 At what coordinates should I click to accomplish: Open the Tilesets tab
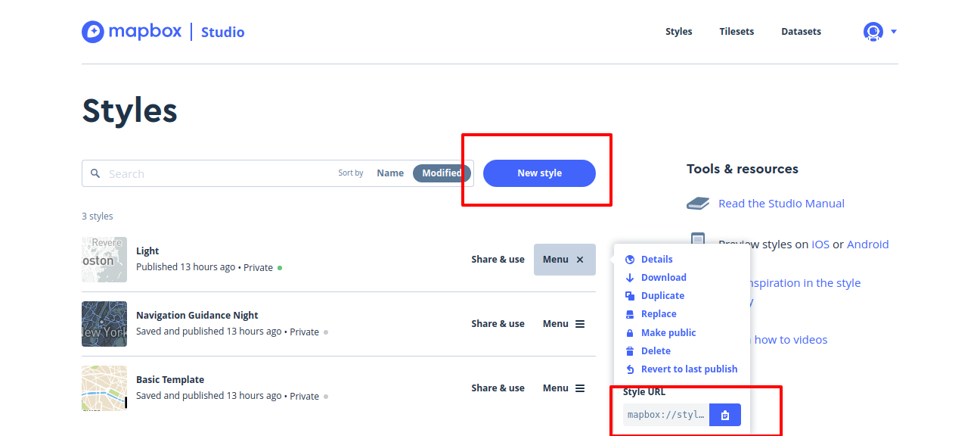[x=737, y=32]
